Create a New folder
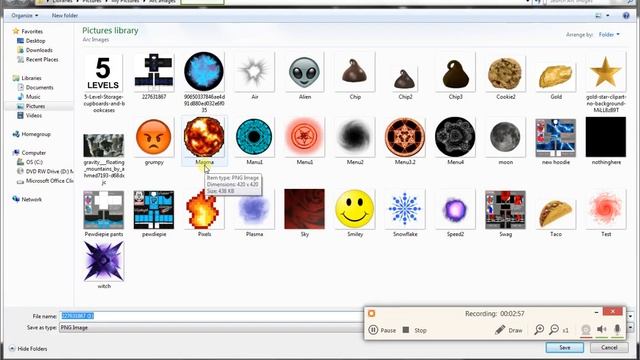 pos(64,16)
